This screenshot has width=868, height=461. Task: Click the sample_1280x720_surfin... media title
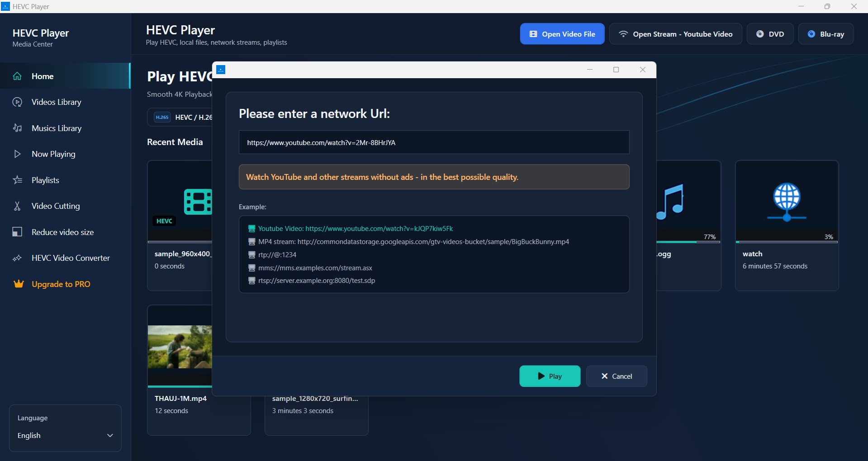pos(315,399)
